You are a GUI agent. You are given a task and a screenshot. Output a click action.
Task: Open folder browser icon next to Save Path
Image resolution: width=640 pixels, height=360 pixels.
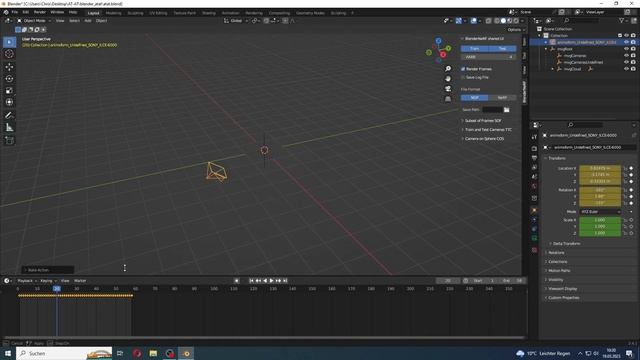point(507,109)
